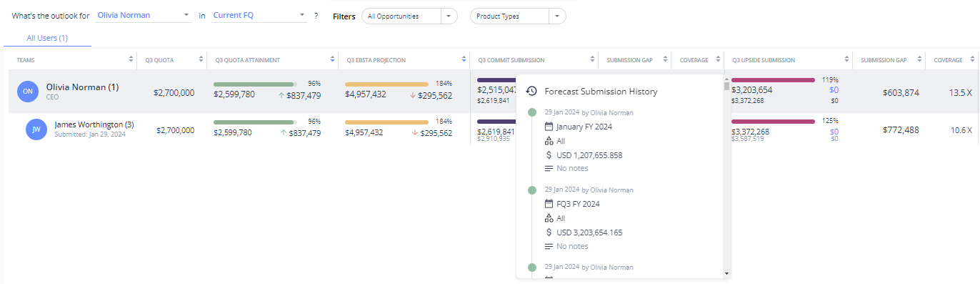Click the ON avatar for Olivia Norman
Viewport: 980px width, 284px height.
28,91
